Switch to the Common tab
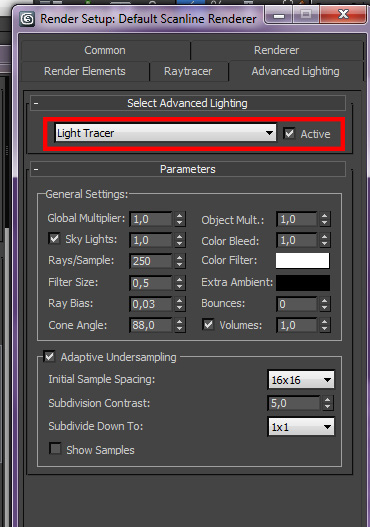This screenshot has width=370, height=527. coord(105,50)
